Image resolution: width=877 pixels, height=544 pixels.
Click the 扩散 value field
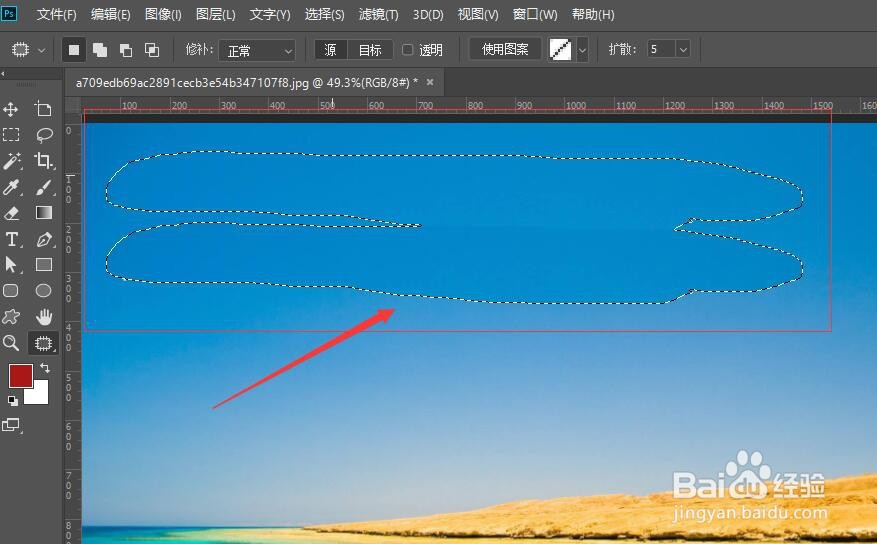pos(662,50)
